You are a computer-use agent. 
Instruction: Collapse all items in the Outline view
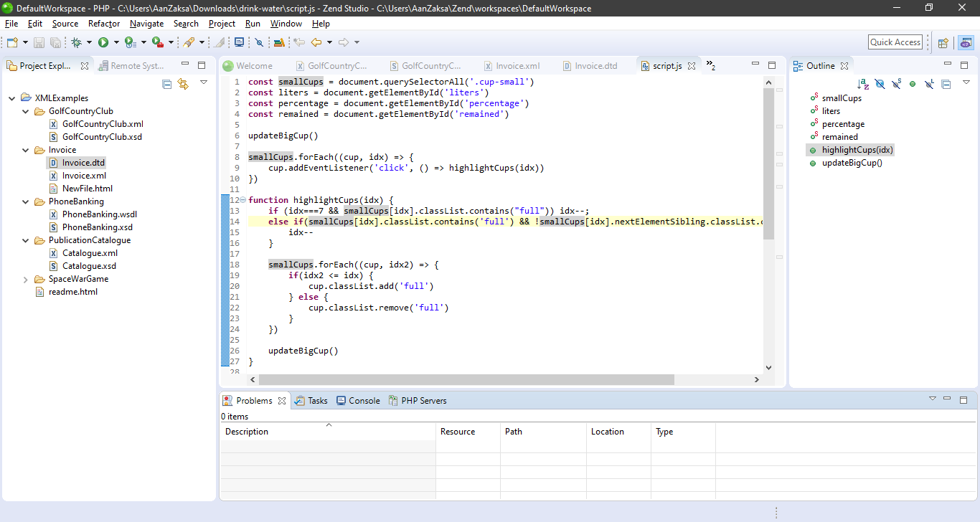coord(946,84)
